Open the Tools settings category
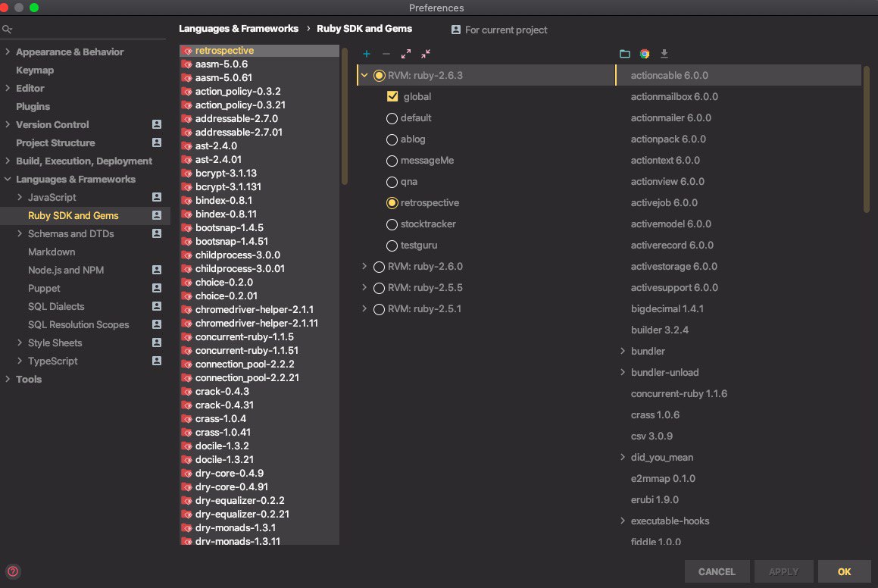Image resolution: width=878 pixels, height=588 pixels. point(29,379)
